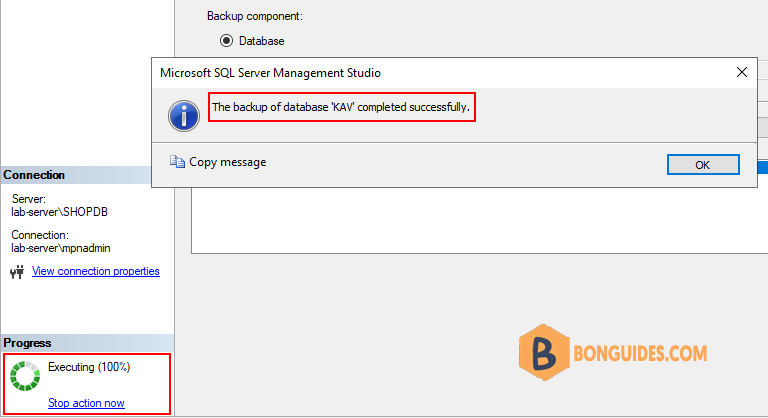Click the Connection section header
The width and height of the screenshot is (768, 418).
point(76,175)
